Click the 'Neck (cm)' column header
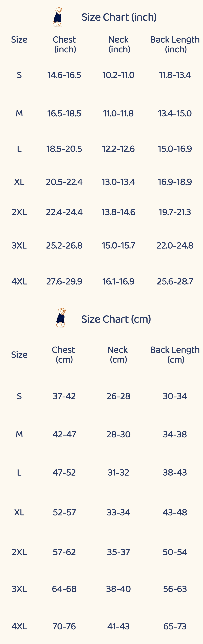The image size is (203, 644). [x=118, y=354]
